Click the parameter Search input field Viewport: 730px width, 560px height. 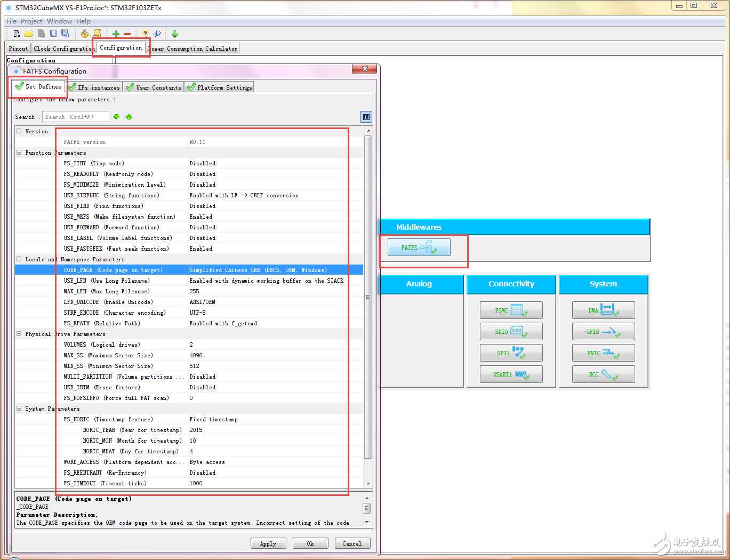point(75,117)
